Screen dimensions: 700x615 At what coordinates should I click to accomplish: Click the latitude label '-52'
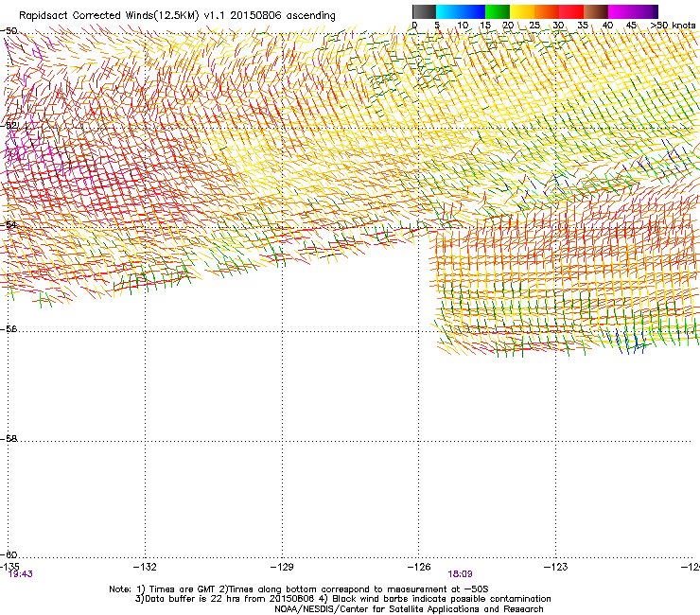[9, 126]
